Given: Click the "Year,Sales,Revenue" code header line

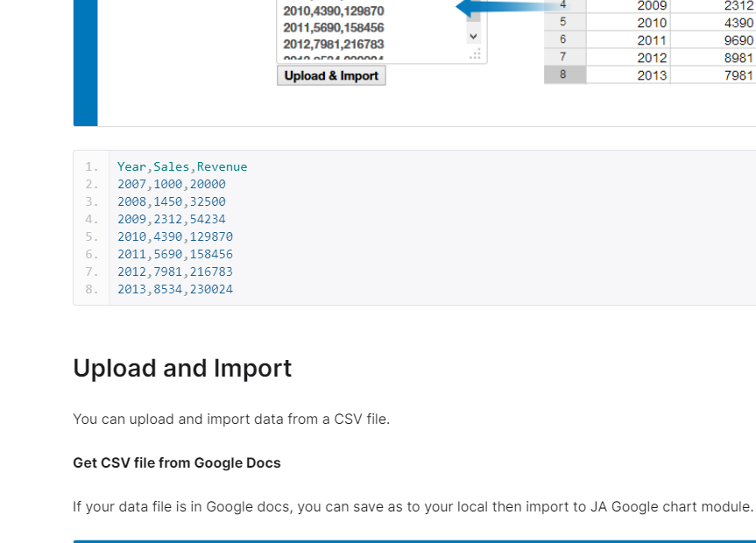Looking at the screenshot, I should coord(182,166).
